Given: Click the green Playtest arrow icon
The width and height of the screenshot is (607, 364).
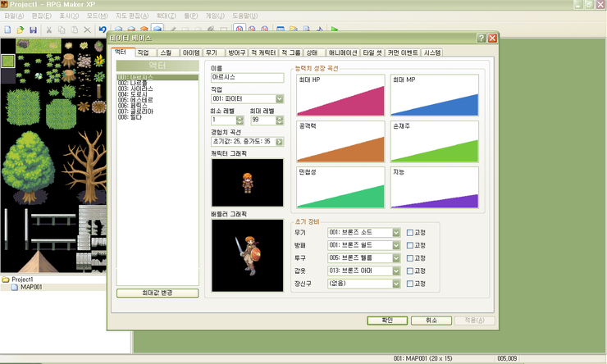Looking at the screenshot, I should 335,30.
